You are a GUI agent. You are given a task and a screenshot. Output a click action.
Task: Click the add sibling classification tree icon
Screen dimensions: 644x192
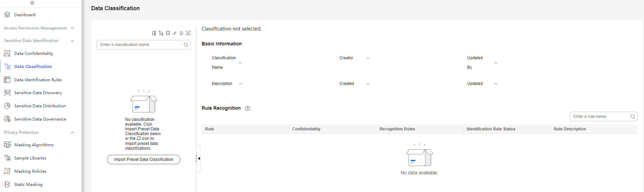(x=154, y=33)
